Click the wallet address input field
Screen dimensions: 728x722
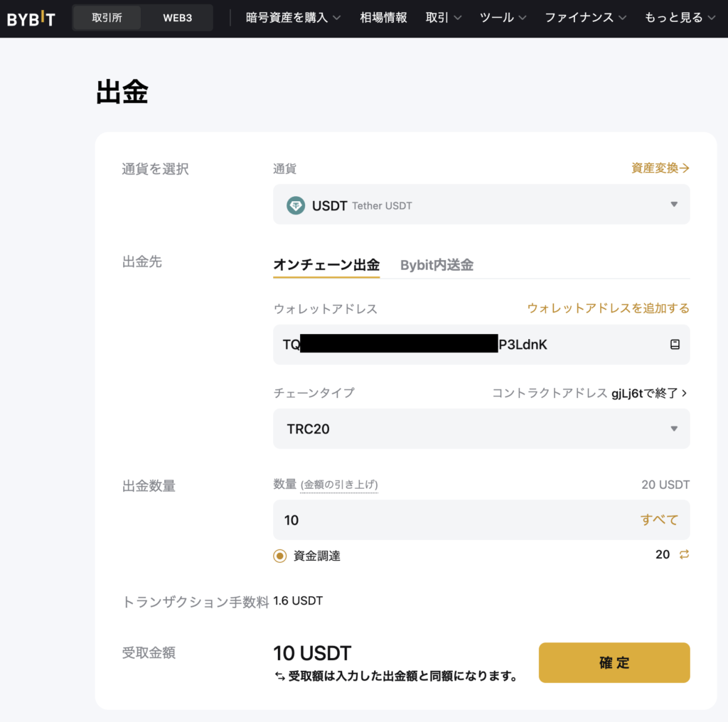481,344
